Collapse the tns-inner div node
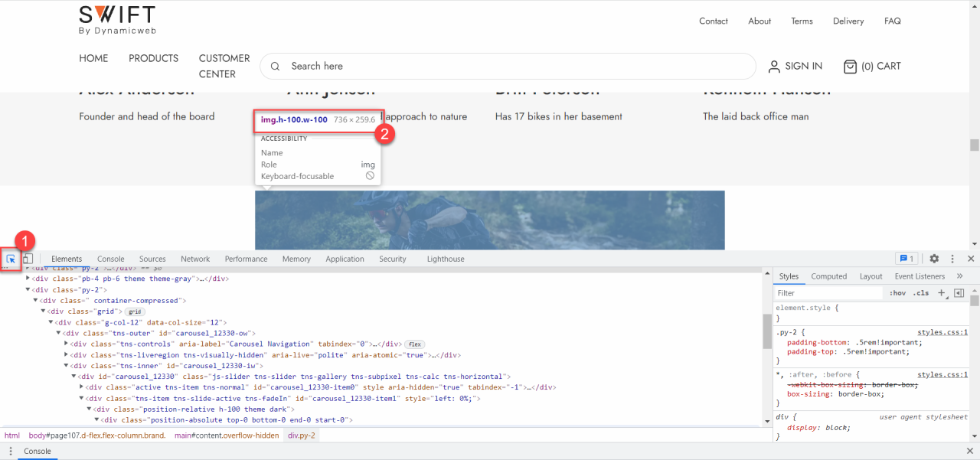This screenshot has width=980, height=460. pyautogui.click(x=67, y=366)
